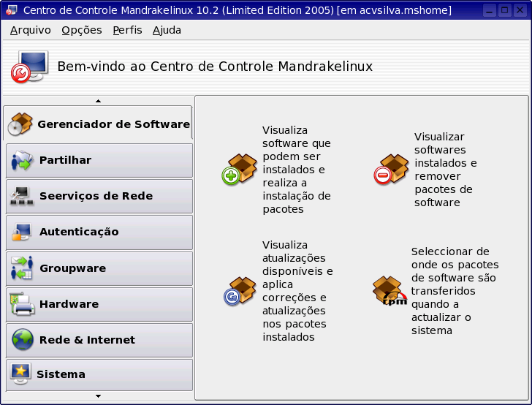Click the 'Visualiza atualizações disponíveis' description text
Image resolution: width=532 pixels, height=405 pixels.
(297, 291)
